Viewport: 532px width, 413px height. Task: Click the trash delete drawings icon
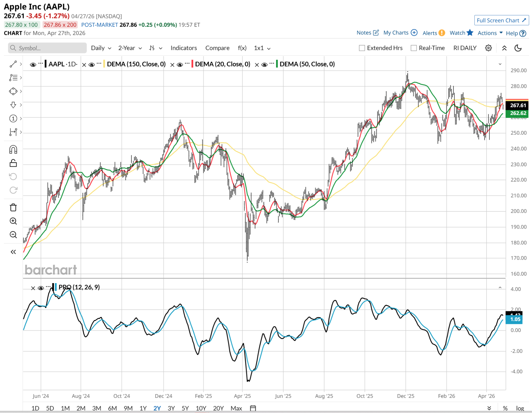(x=13, y=207)
